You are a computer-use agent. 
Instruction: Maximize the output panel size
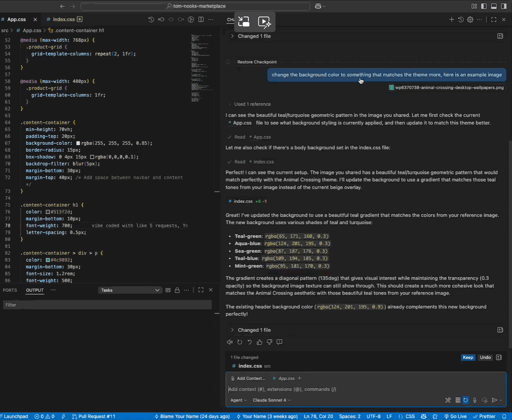(201, 290)
